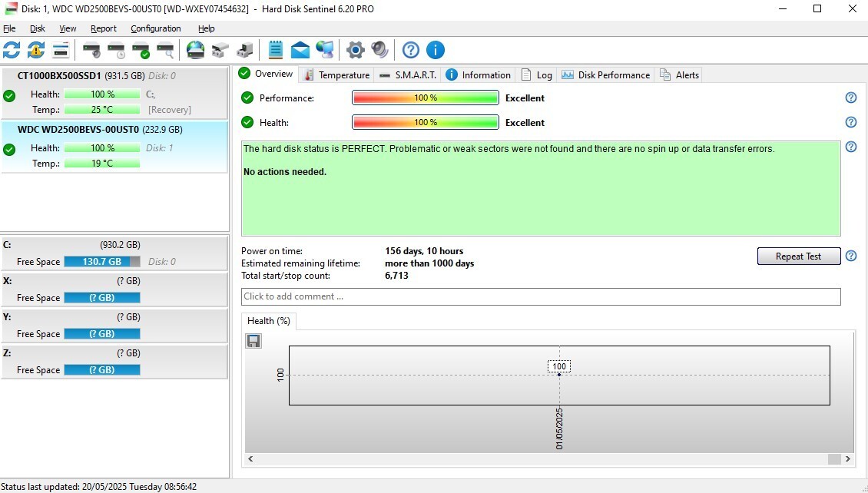
Task: Click the disk with tower PC icon
Action: click(x=245, y=51)
